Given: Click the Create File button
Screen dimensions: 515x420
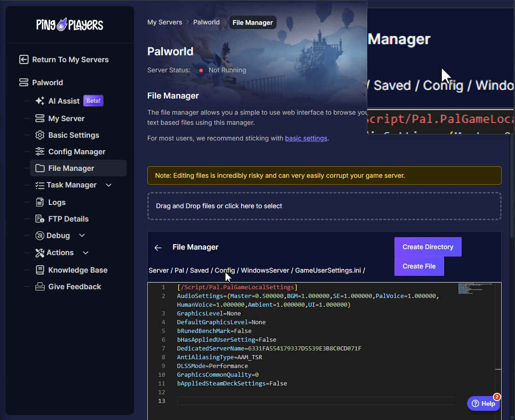Looking at the screenshot, I should (x=419, y=266).
